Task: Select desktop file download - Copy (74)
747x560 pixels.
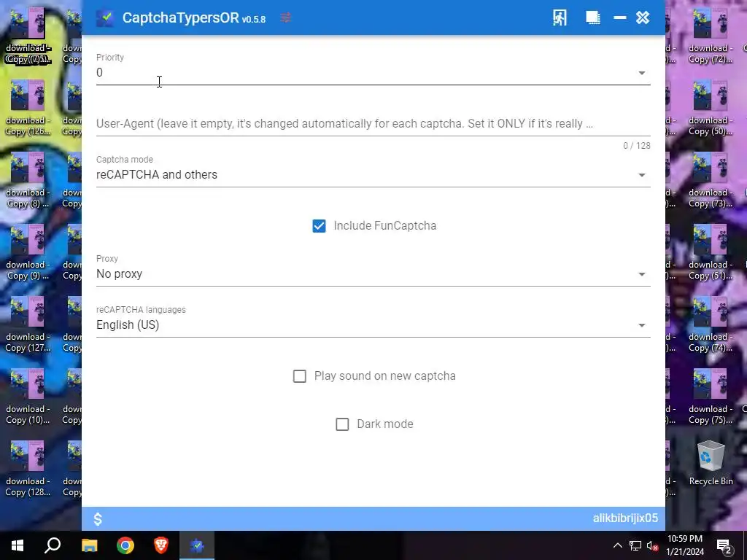Action: pos(711,324)
